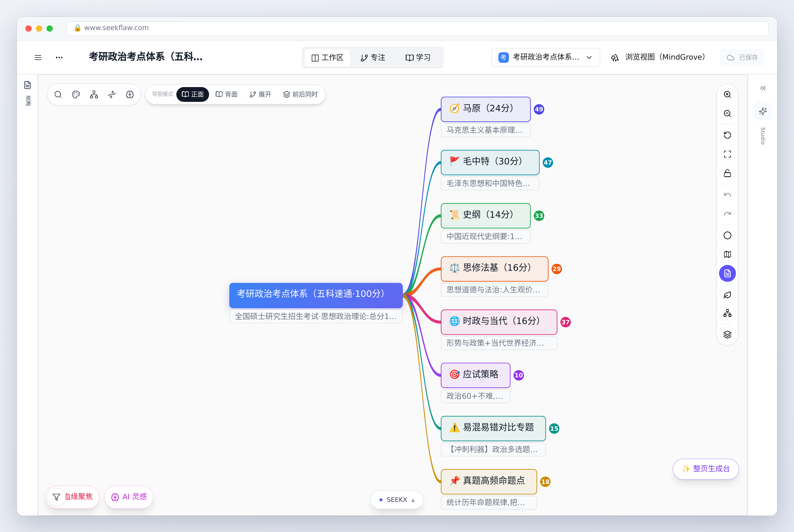Click the circle icon in right toolbar
This screenshot has width=794, height=532.
click(727, 235)
